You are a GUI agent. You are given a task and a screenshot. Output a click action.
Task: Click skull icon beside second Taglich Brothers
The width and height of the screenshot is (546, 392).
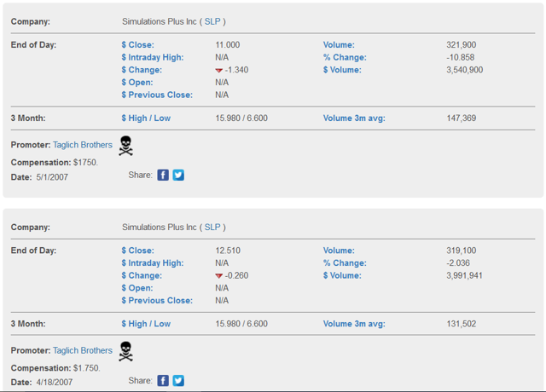(125, 351)
